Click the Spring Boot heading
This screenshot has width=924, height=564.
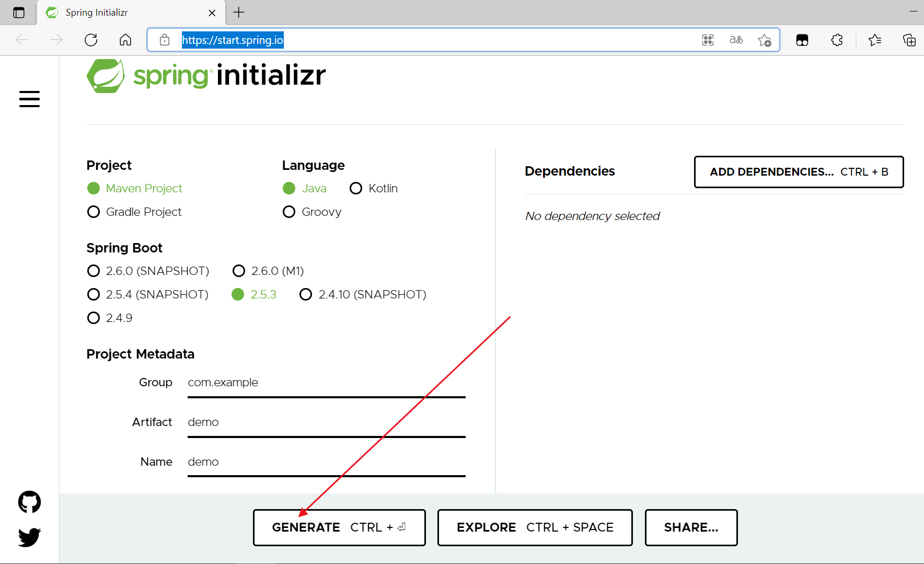coord(124,248)
